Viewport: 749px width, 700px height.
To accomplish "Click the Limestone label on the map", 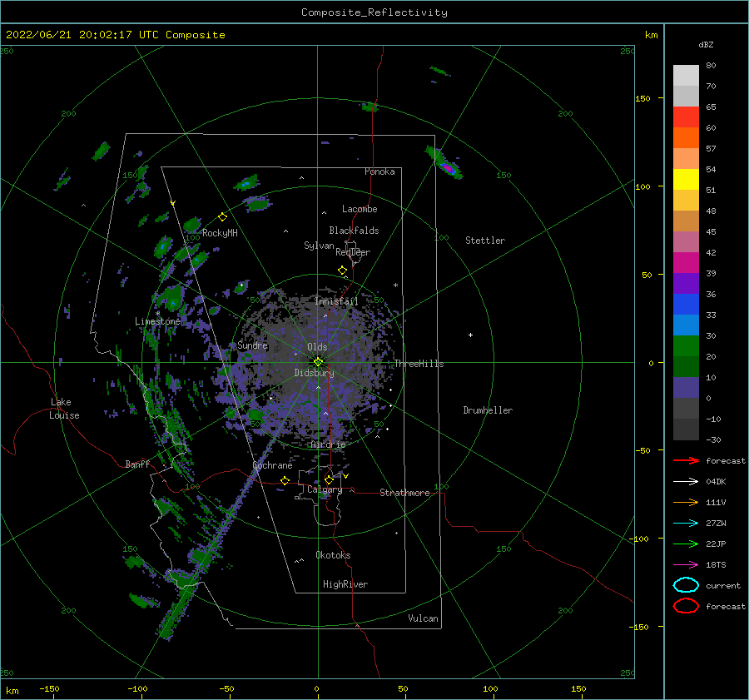I will 157,321.
